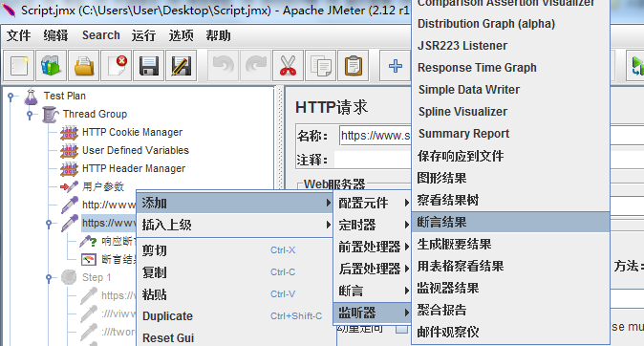Screen dimensions: 644x346
Task: Click the 响应断言 assertion icon
Action: (88, 241)
